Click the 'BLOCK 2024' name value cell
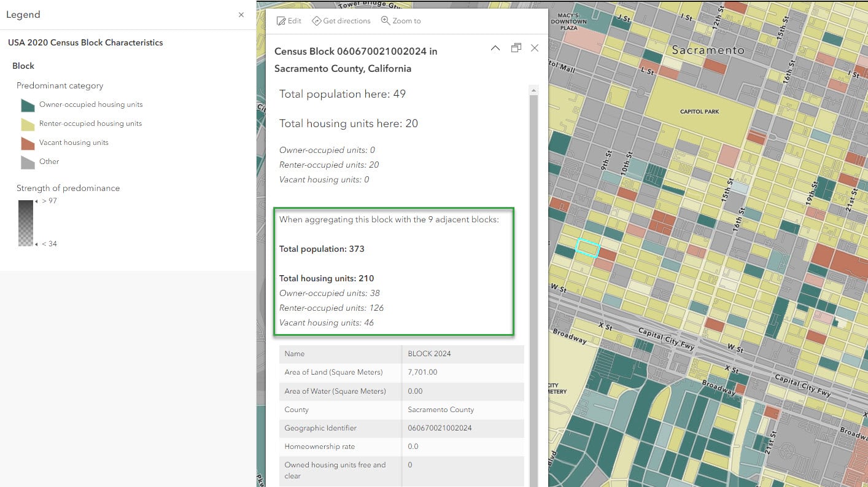Screen dimensions: 868x487 click(x=463, y=354)
